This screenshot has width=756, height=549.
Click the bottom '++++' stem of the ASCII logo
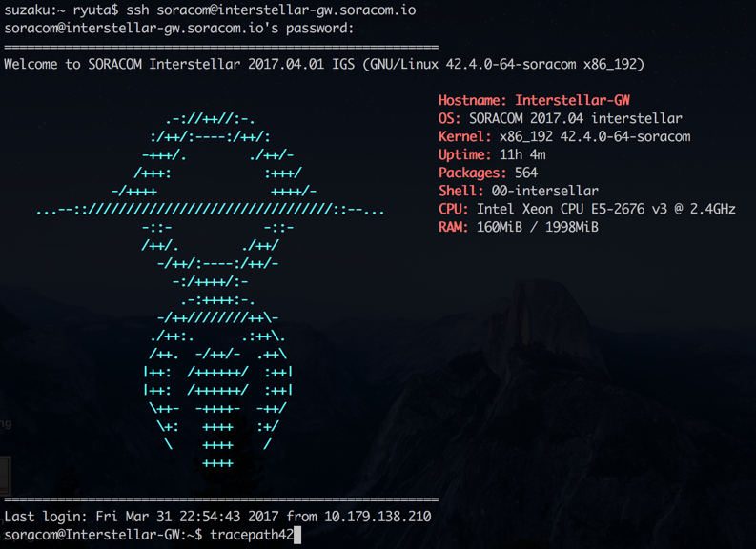click(218, 463)
